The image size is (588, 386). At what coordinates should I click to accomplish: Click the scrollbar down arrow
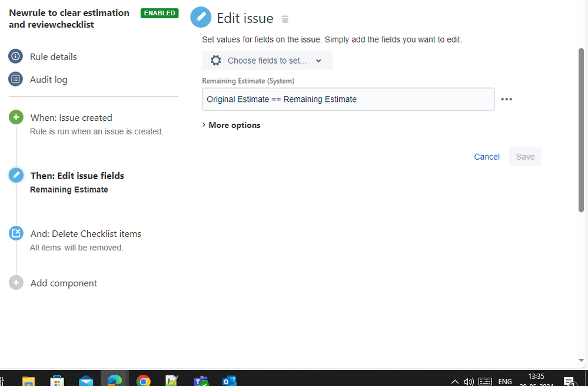tap(581, 360)
